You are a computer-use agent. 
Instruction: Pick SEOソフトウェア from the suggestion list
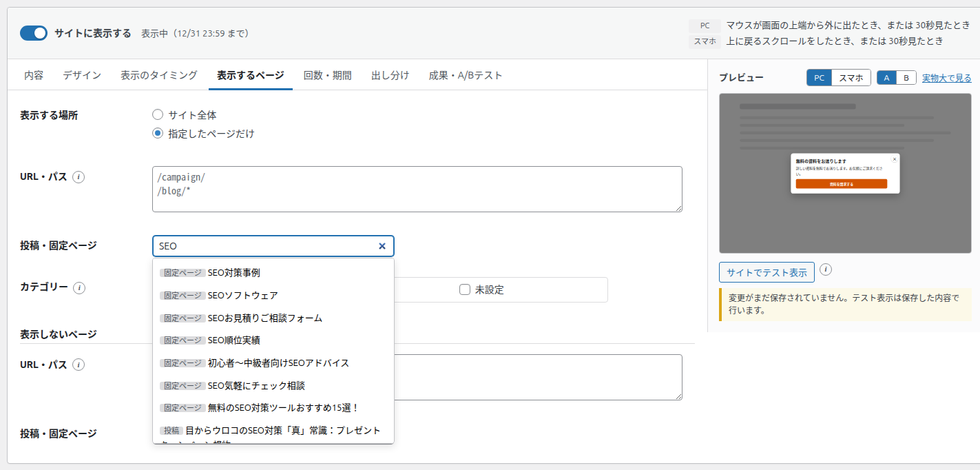[273, 295]
